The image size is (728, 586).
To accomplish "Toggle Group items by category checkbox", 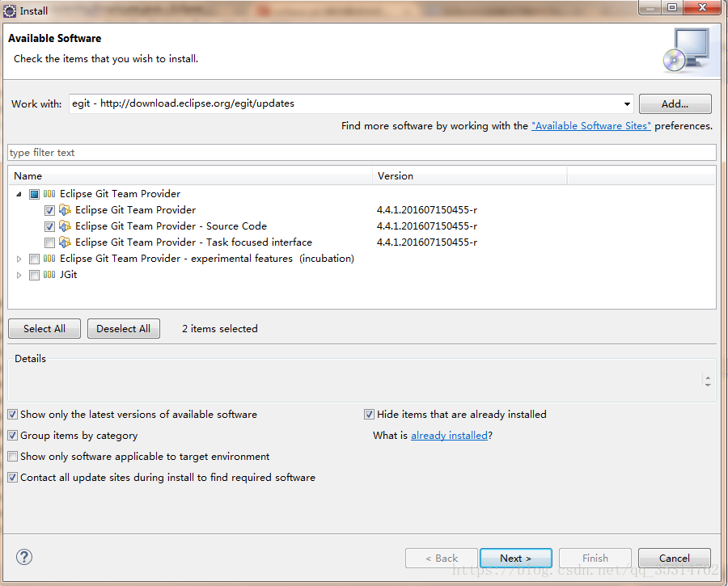I will pyautogui.click(x=13, y=435).
